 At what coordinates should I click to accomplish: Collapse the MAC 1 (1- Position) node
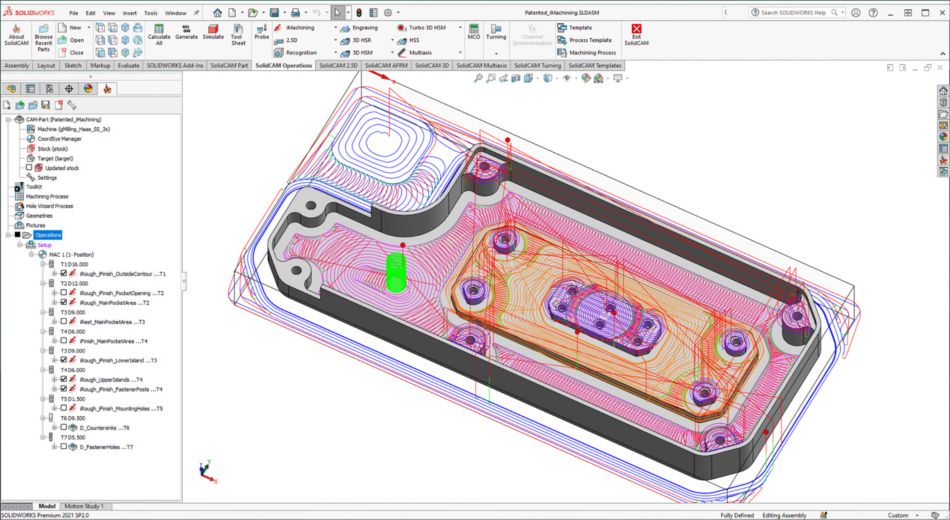tap(32, 255)
